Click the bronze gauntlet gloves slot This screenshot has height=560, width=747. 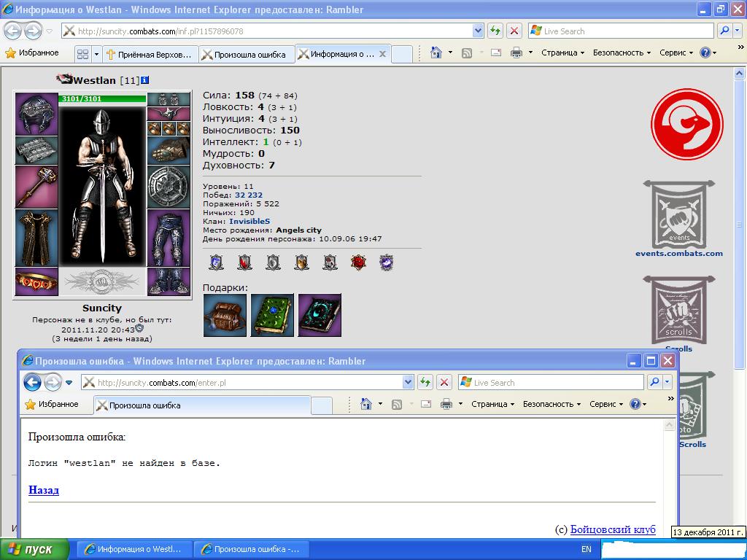(169, 150)
